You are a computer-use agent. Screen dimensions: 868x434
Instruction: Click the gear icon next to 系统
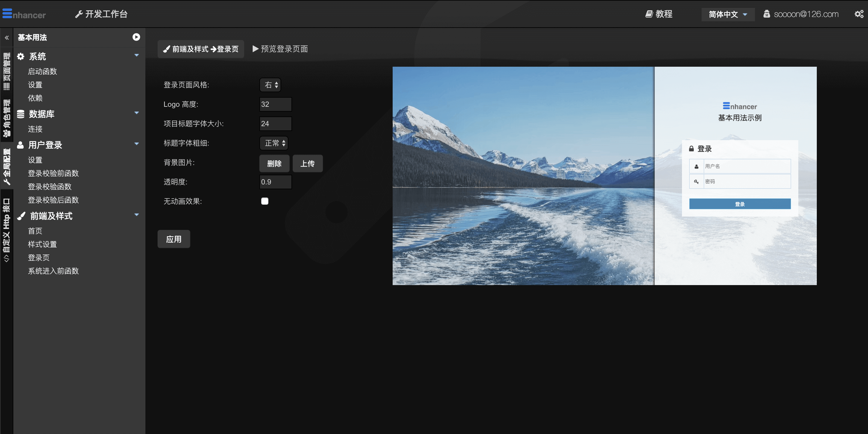[x=21, y=56]
